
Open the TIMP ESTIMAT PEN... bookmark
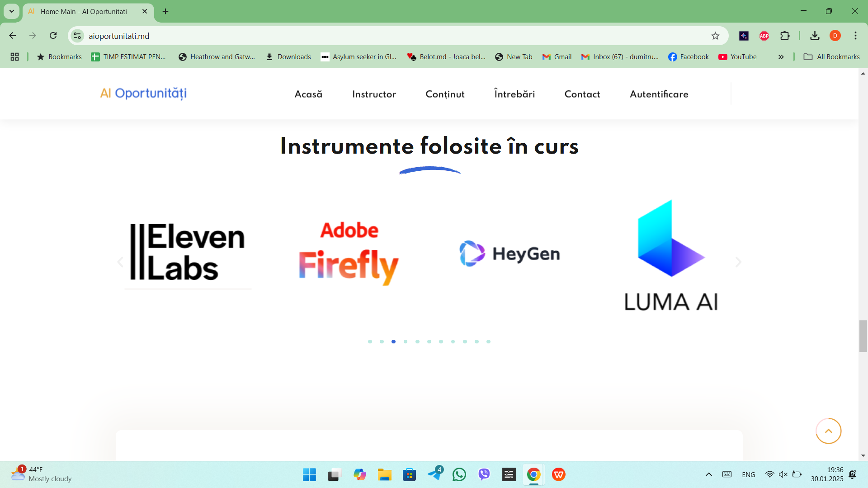128,57
